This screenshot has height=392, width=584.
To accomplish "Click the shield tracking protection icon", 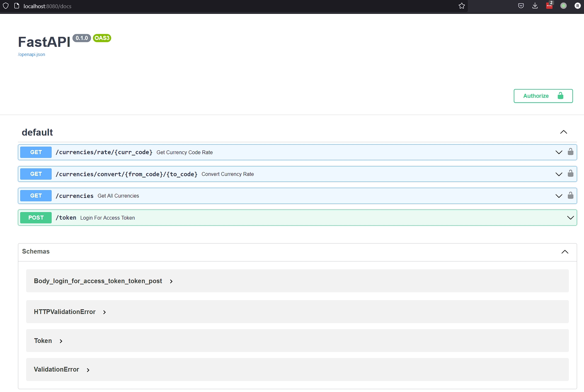I will (6, 6).
